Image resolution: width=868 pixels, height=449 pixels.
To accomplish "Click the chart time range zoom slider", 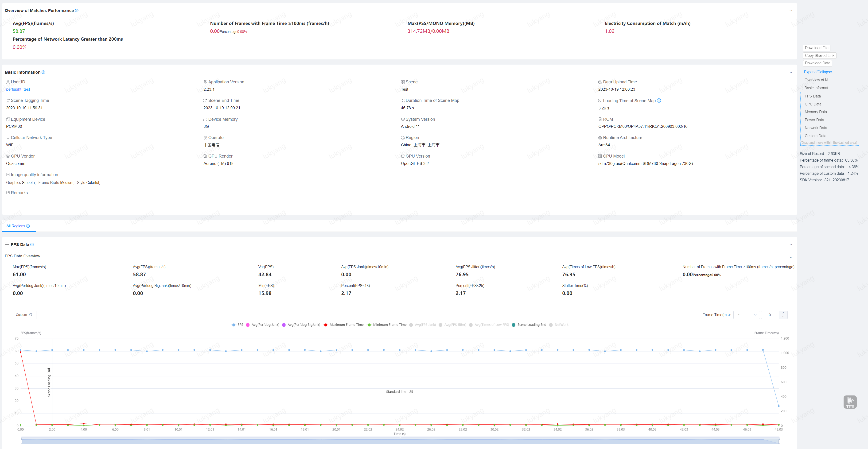I will pyautogui.click(x=400, y=441).
